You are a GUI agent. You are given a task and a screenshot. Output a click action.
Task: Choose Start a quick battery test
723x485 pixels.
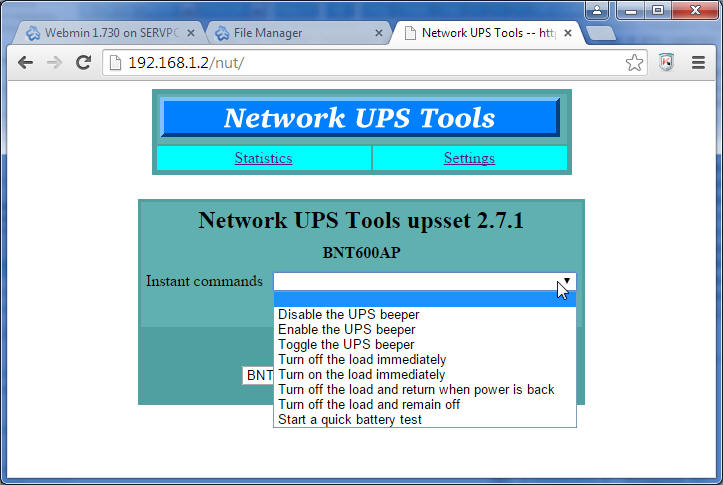[425, 420]
